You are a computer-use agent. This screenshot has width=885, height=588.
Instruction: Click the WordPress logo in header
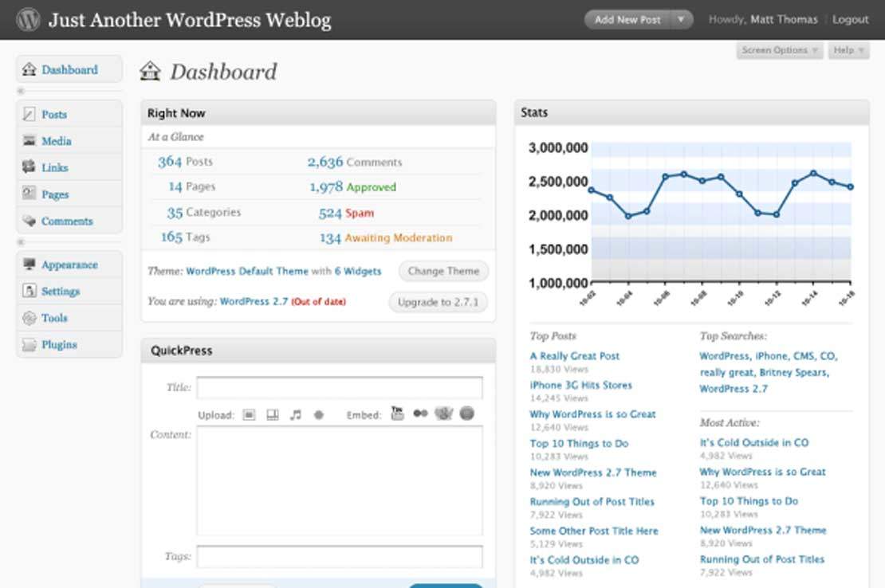[28, 20]
